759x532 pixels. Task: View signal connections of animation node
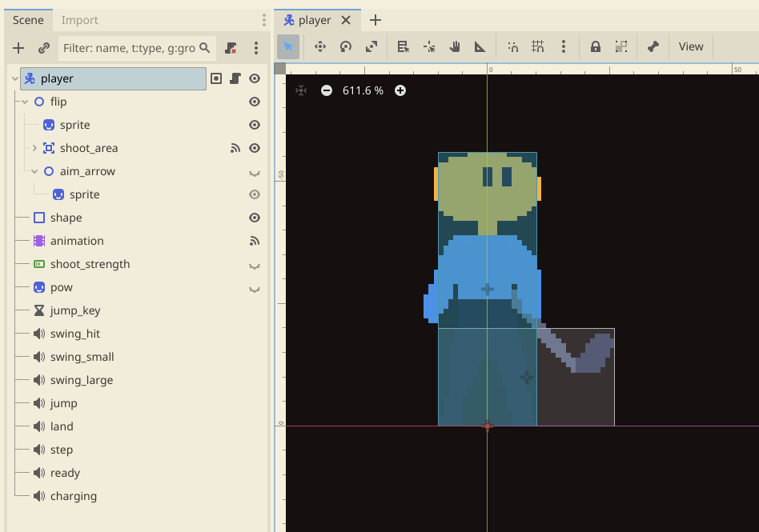click(x=255, y=241)
